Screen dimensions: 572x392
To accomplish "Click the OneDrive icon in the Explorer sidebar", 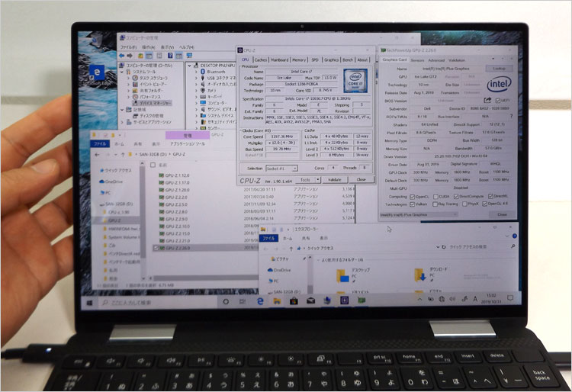I will pyautogui.click(x=113, y=182).
